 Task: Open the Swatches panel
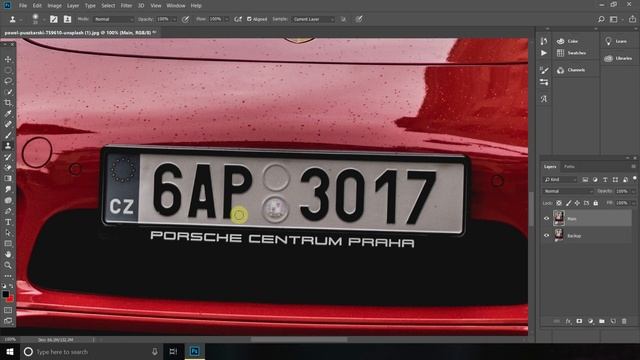[x=571, y=53]
